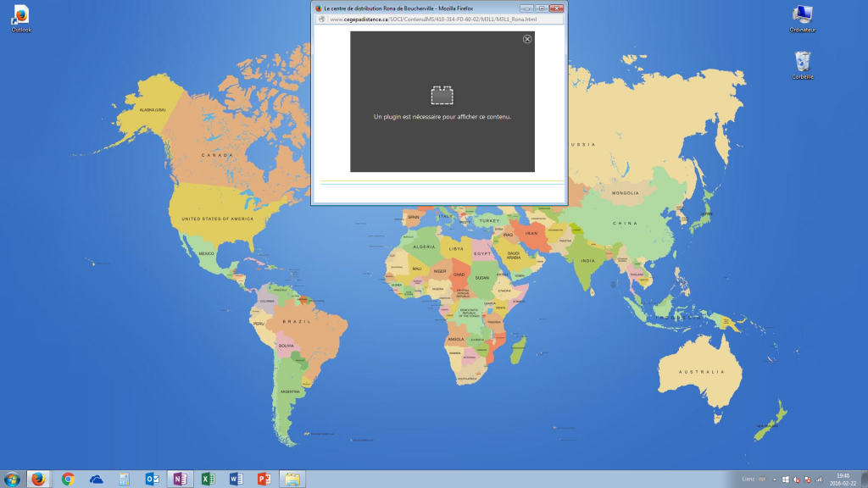Image resolution: width=868 pixels, height=488 pixels.
Task: Click the clock showing 19:46
Action: [843, 480]
